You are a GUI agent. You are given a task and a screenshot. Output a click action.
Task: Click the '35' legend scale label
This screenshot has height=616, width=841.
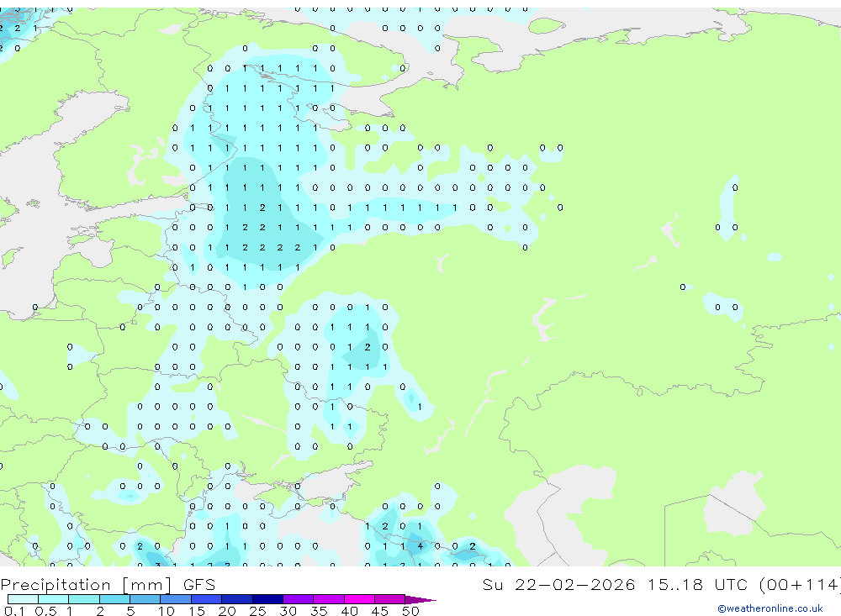pyautogui.click(x=319, y=611)
